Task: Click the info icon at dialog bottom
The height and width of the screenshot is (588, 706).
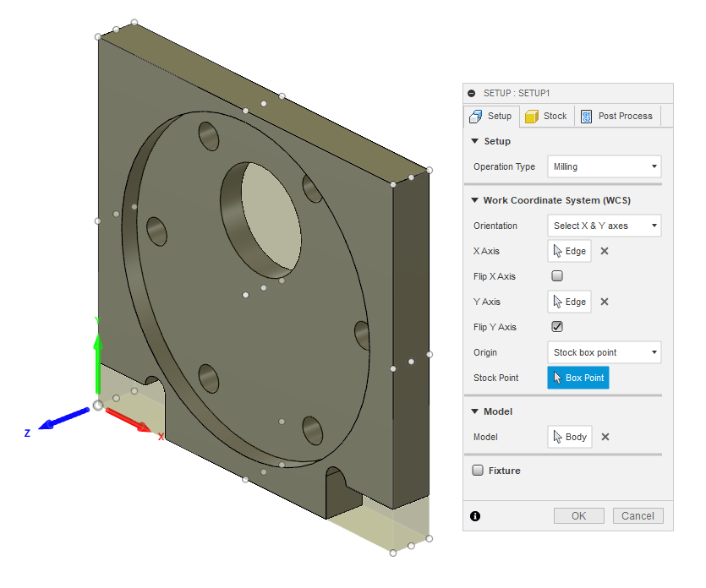Action: [475, 515]
